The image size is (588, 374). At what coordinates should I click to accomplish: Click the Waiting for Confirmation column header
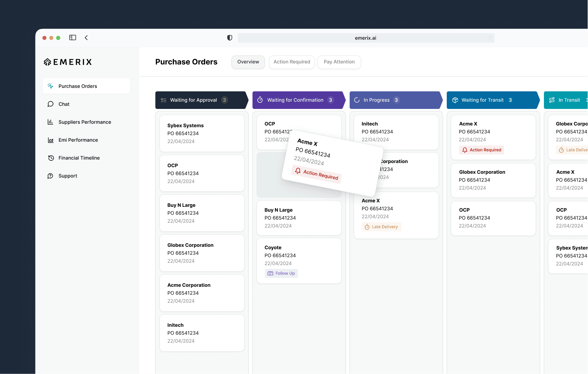coord(299,100)
